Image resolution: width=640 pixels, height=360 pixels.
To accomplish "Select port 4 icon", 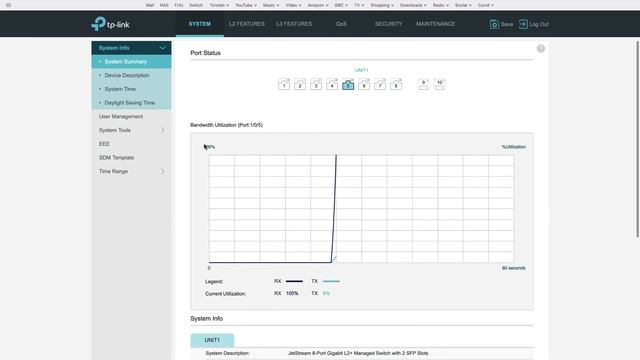I will tap(332, 84).
